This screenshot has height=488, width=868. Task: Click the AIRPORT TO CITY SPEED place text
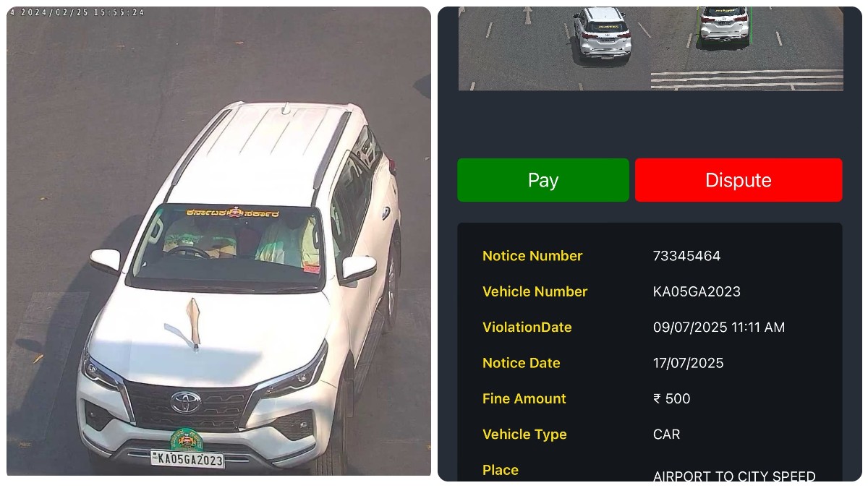[734, 476]
